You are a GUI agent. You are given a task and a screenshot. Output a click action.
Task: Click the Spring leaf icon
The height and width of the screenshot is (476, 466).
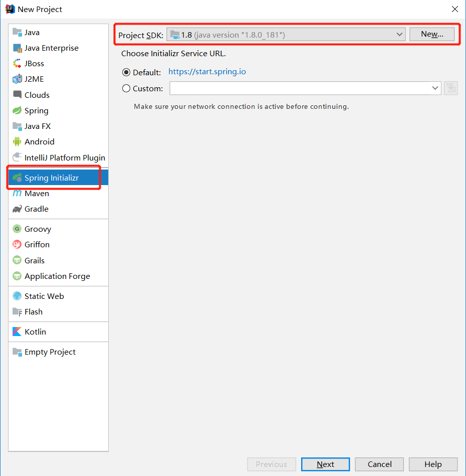(17, 110)
